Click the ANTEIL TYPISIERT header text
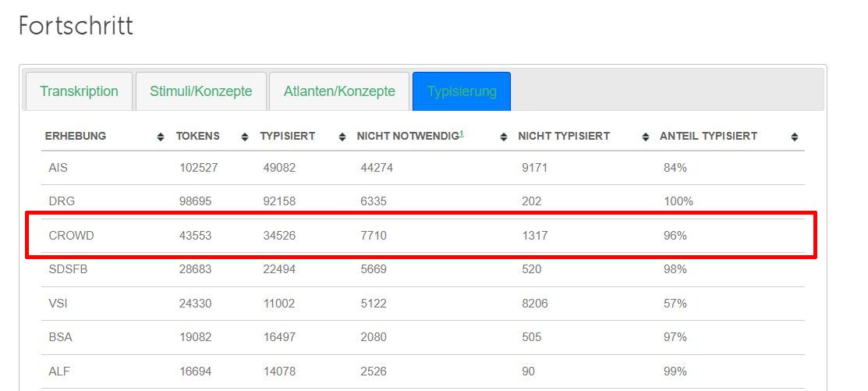This screenshot has width=868, height=391. pyautogui.click(x=708, y=136)
